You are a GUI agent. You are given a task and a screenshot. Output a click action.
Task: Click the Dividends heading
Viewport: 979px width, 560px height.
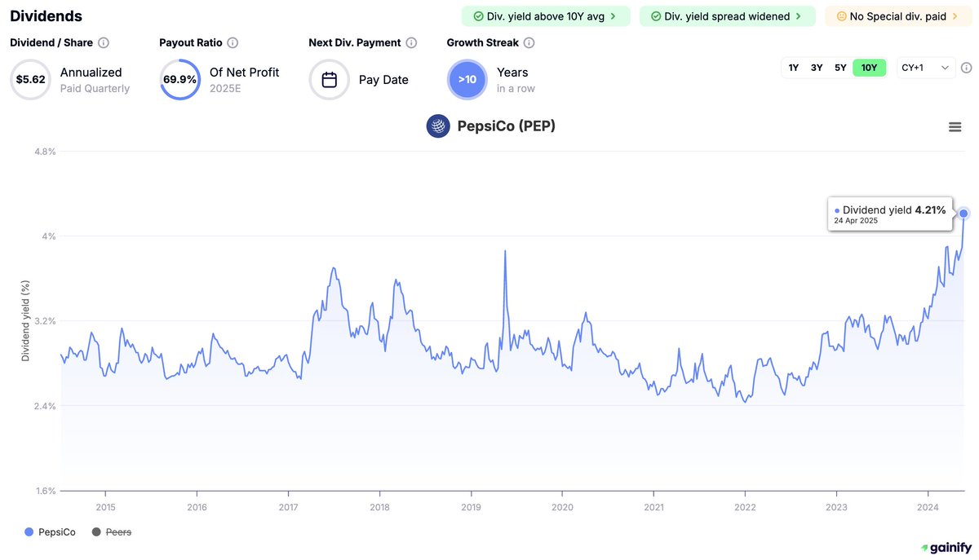coord(47,15)
